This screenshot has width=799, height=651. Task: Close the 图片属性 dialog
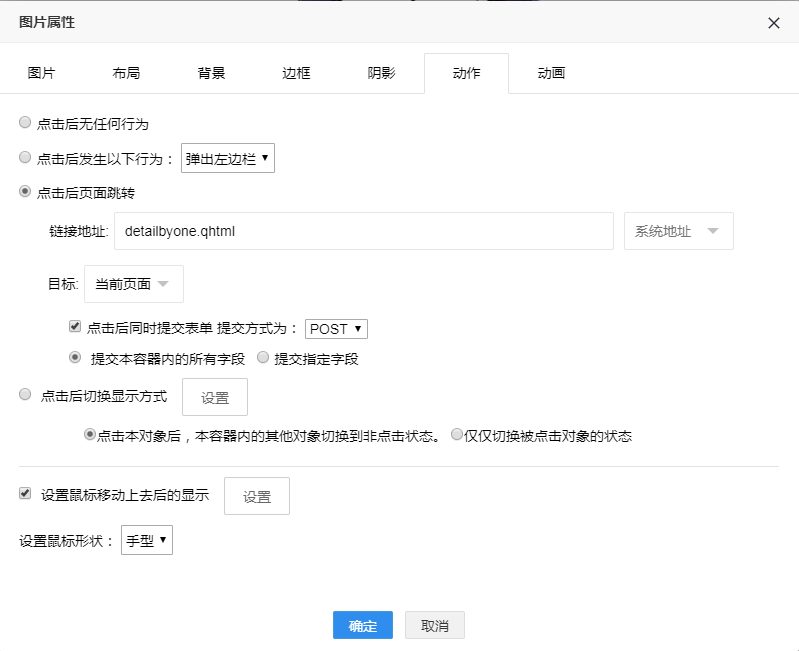(x=773, y=23)
